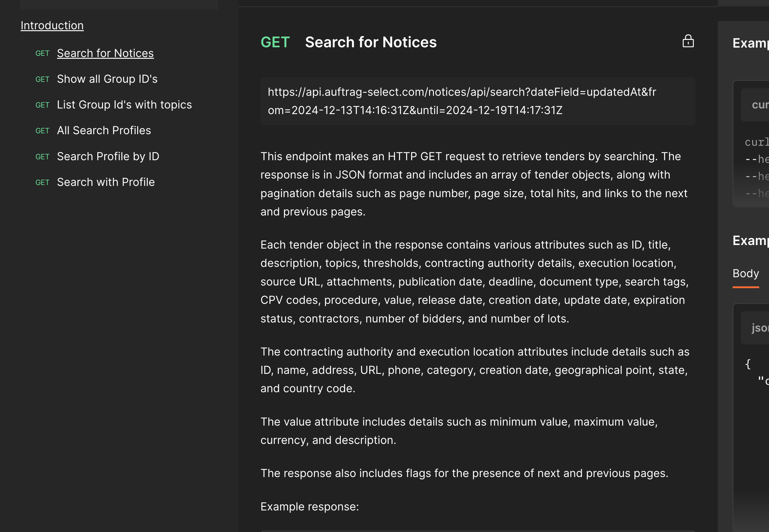Click GET badge beside Search for Notices
This screenshot has height=532, width=769.
click(x=42, y=53)
